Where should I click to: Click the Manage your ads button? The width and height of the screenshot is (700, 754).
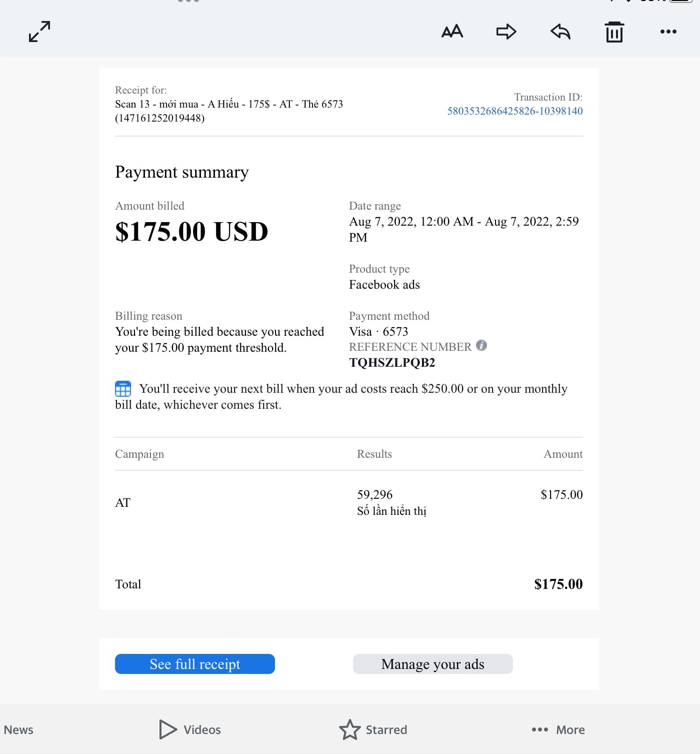[432, 664]
